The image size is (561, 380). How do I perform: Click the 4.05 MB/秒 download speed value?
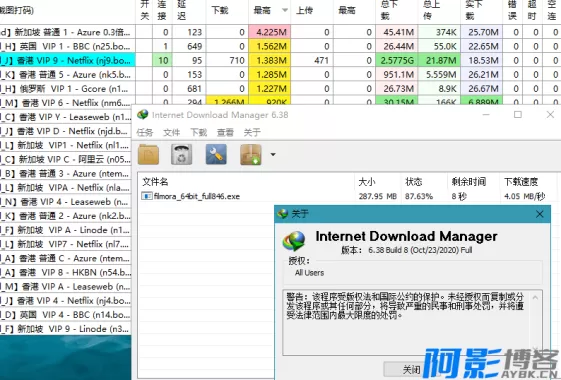525,196
